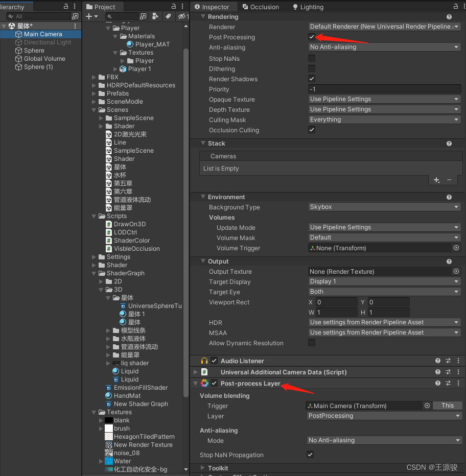Expand the Toolkit foldout section
Viewport: 466px width, 476px height.
[x=196, y=468]
